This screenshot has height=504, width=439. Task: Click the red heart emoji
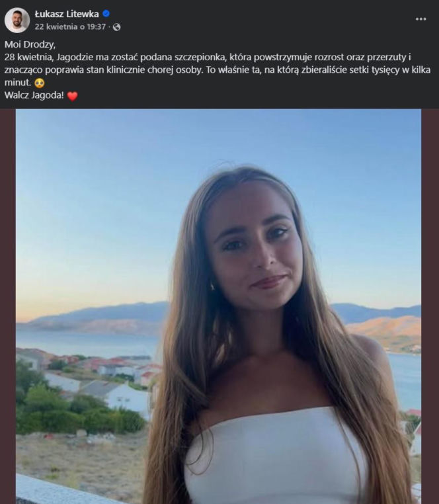73,96
